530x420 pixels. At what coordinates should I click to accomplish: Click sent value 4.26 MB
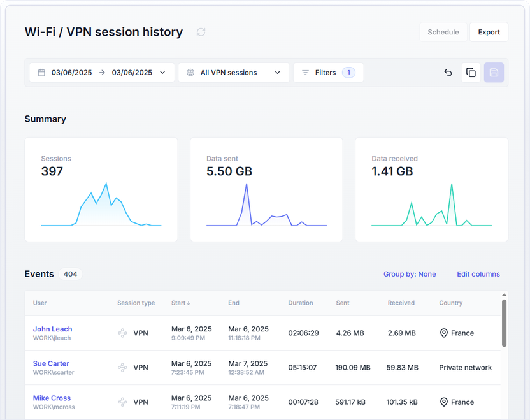[x=350, y=333]
